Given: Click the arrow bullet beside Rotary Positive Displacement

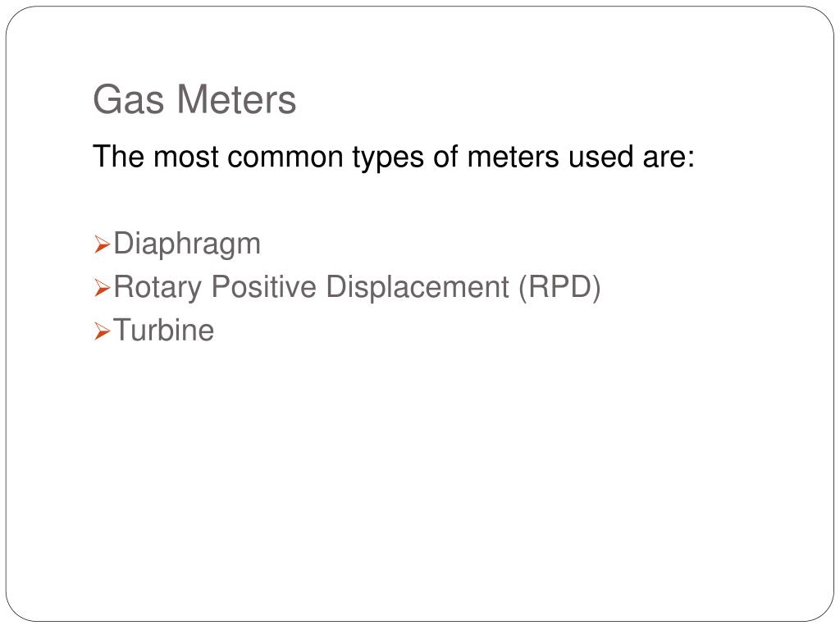Looking at the screenshot, I should click(102, 288).
